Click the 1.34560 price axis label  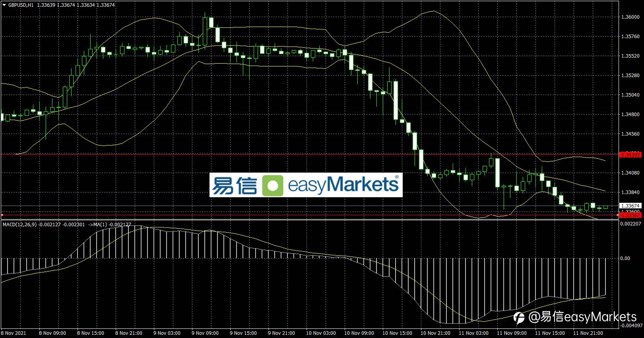tap(630, 134)
